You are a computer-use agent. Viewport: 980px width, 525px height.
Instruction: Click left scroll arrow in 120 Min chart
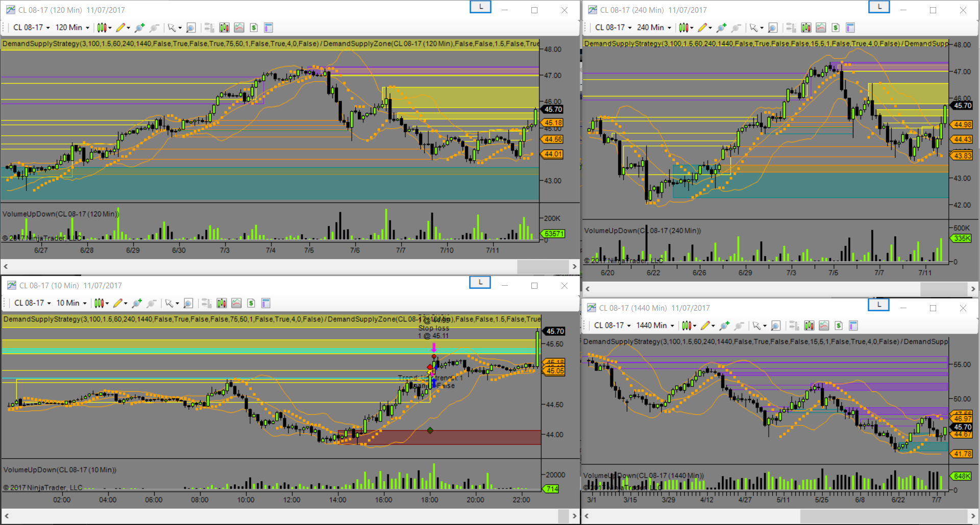pos(6,266)
